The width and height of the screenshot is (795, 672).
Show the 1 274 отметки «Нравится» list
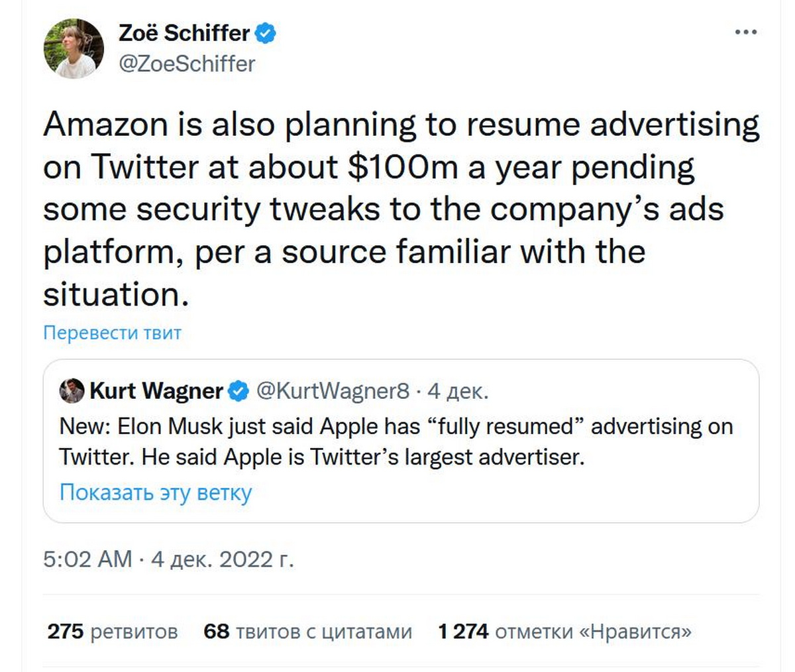click(x=564, y=631)
